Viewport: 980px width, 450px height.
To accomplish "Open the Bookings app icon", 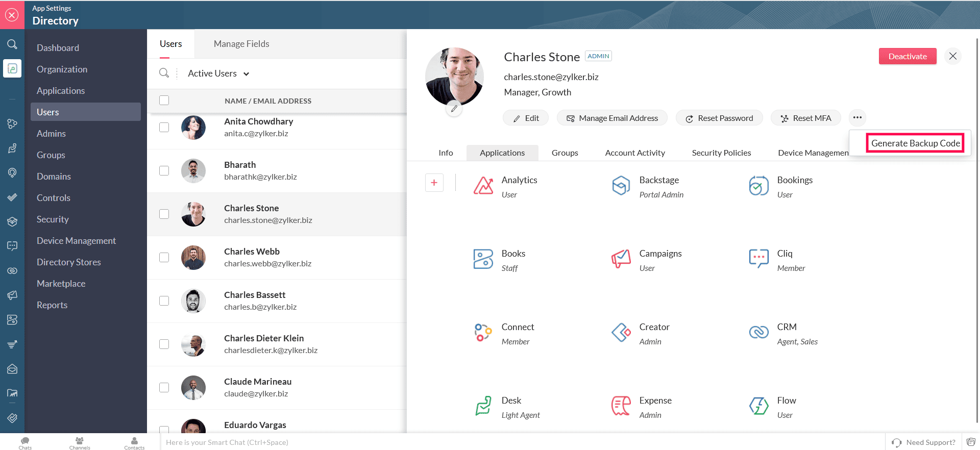I will [759, 186].
